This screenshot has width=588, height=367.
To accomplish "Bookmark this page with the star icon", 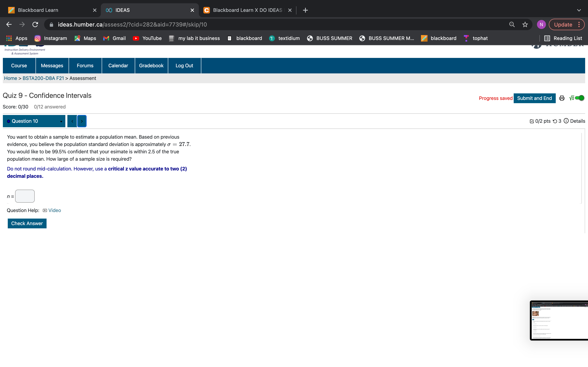I will coord(525,24).
